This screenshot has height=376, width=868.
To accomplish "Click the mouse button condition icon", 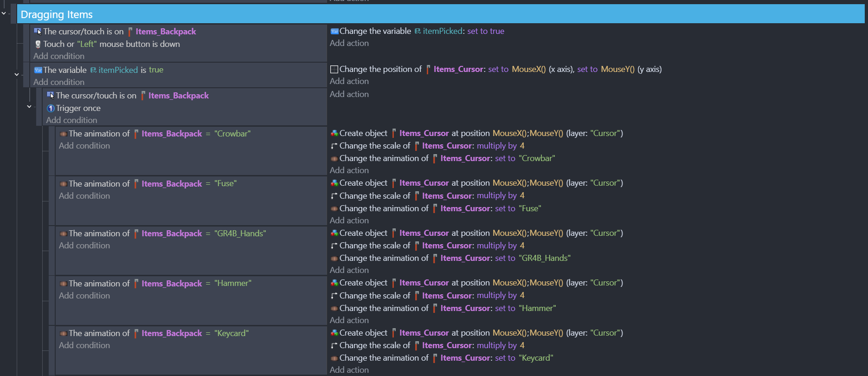I will click(38, 44).
